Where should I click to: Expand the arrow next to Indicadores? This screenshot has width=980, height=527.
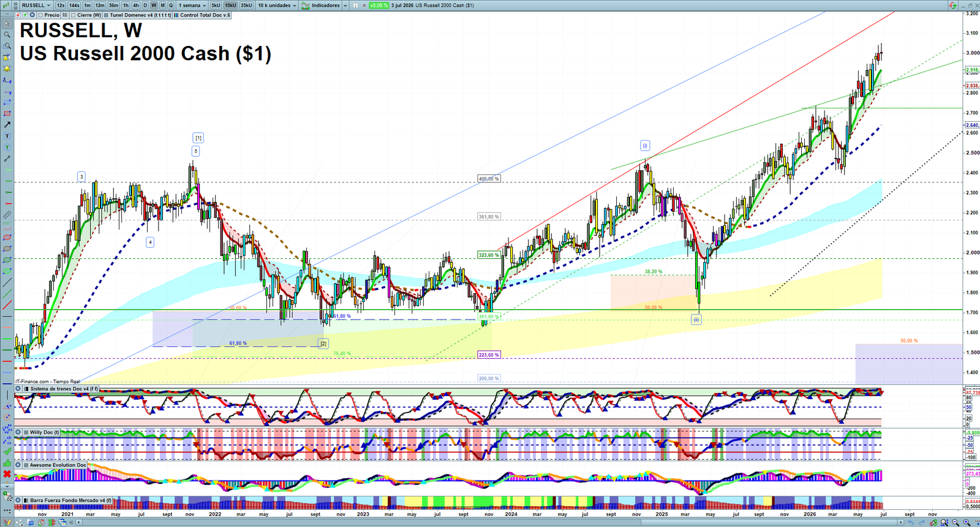click(345, 6)
